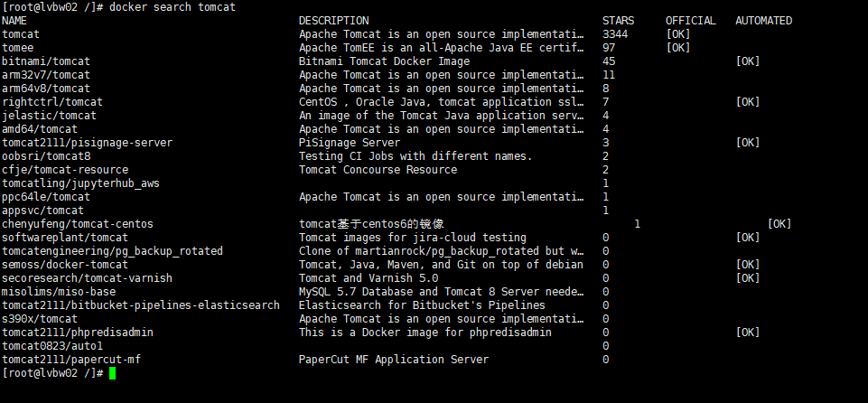Select the 'arm64v8/tomcat' image name
This screenshot has height=403, width=868.
pyautogui.click(x=46, y=89)
